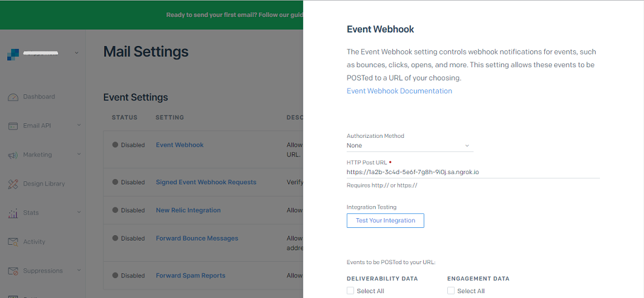Screen dimensions: 644x298
Task: Click the Marketing megaphone icon
Action: 13,155
